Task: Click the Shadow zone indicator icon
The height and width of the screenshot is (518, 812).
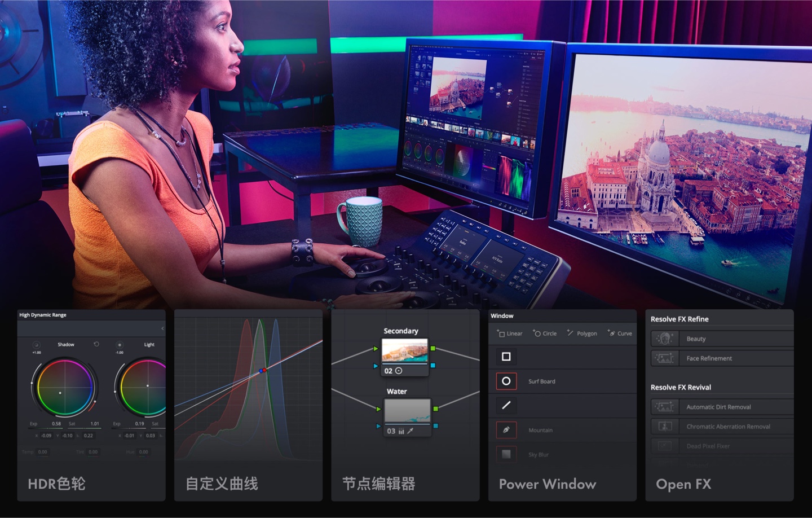Action: click(x=37, y=344)
